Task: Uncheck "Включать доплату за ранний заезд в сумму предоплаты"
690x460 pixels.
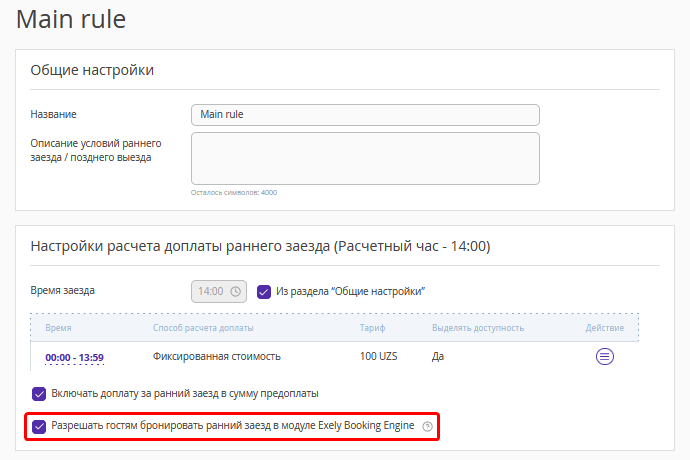Action: [39, 394]
